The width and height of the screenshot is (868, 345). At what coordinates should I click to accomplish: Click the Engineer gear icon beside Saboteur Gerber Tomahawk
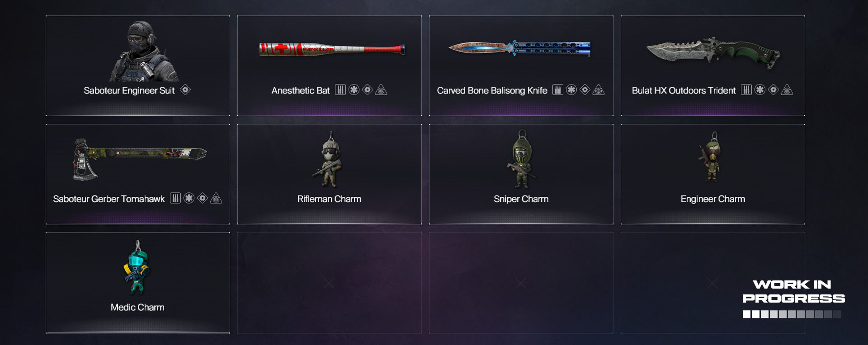pos(203,198)
